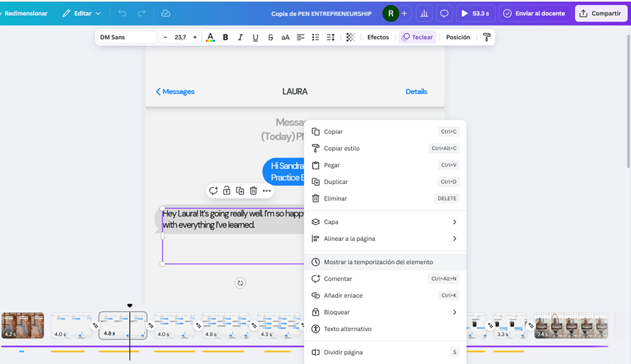Click the Enviar al docente button
This screenshot has height=364, width=631.
point(535,13)
